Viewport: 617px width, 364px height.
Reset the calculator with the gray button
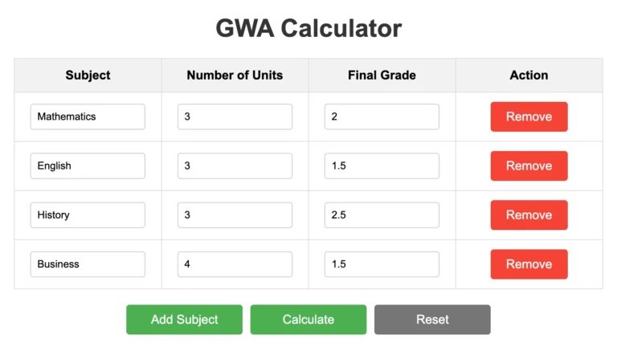pyautogui.click(x=432, y=320)
